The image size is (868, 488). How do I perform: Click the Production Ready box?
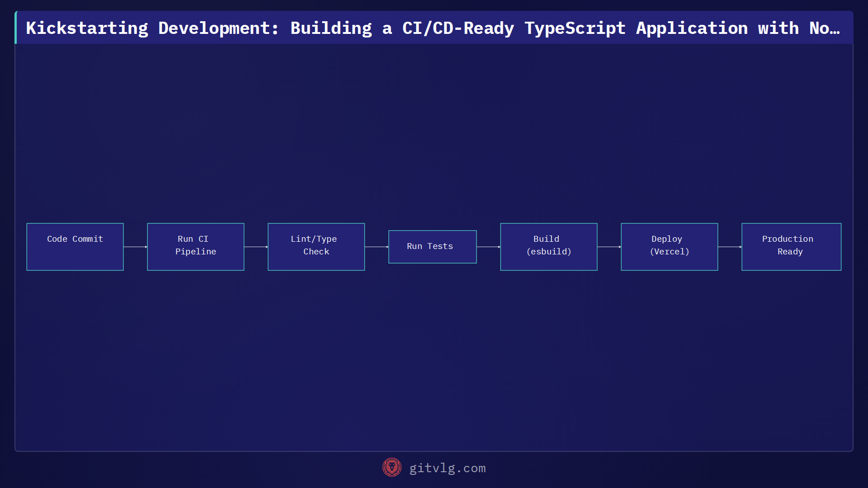(792, 247)
